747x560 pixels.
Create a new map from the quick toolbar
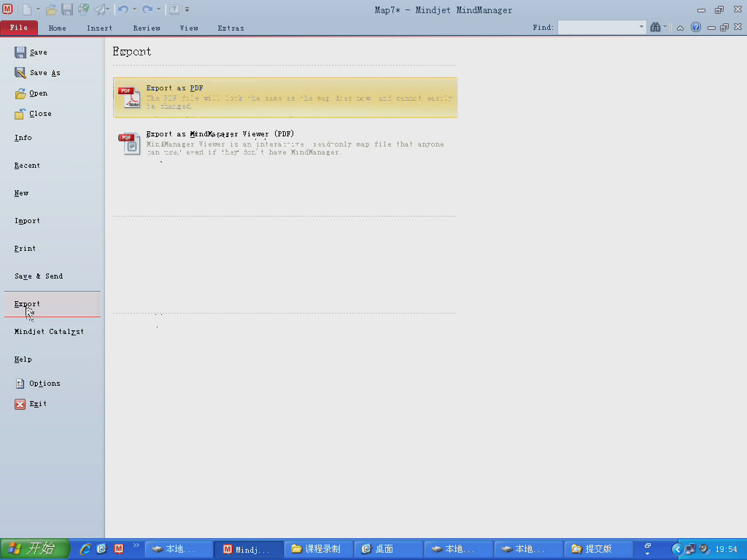pos(27,9)
